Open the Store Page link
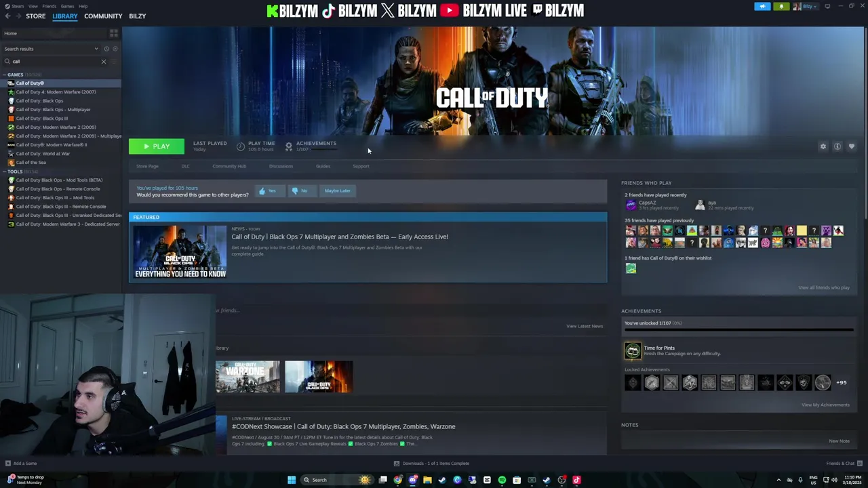Viewport: 868px width, 488px height. (147, 166)
